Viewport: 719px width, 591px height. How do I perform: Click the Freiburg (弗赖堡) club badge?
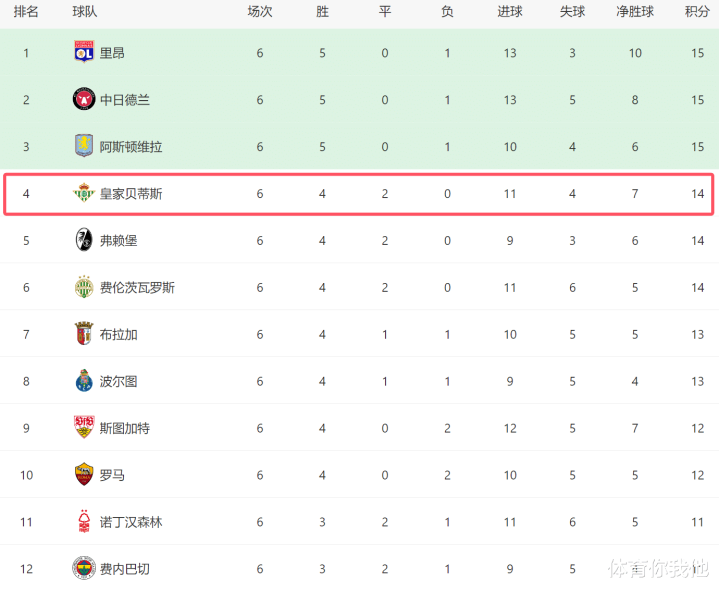click(x=84, y=240)
